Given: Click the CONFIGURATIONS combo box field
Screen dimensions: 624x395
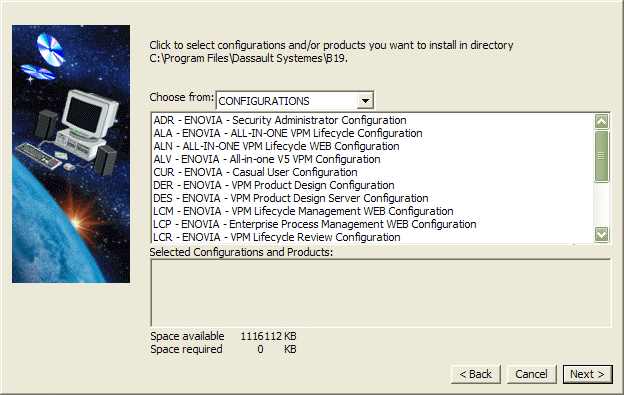Looking at the screenshot, I should pyautogui.click(x=295, y=101).
